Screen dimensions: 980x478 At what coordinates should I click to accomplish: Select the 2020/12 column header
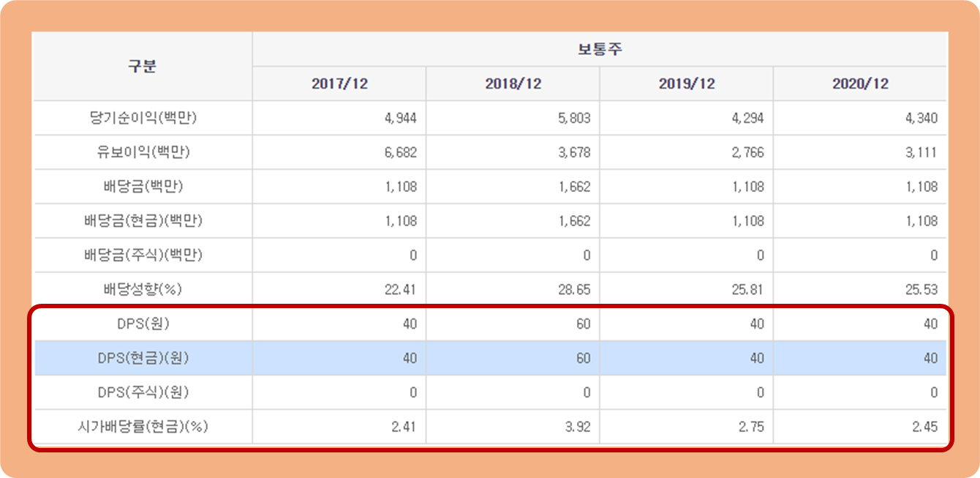coord(860,83)
